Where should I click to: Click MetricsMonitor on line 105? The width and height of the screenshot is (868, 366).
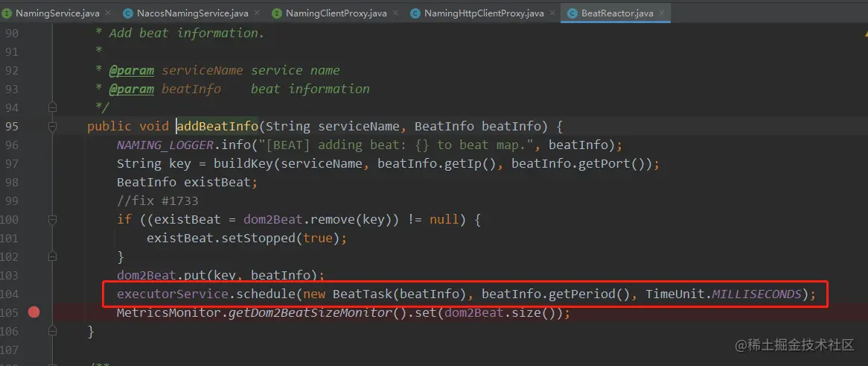pos(169,313)
